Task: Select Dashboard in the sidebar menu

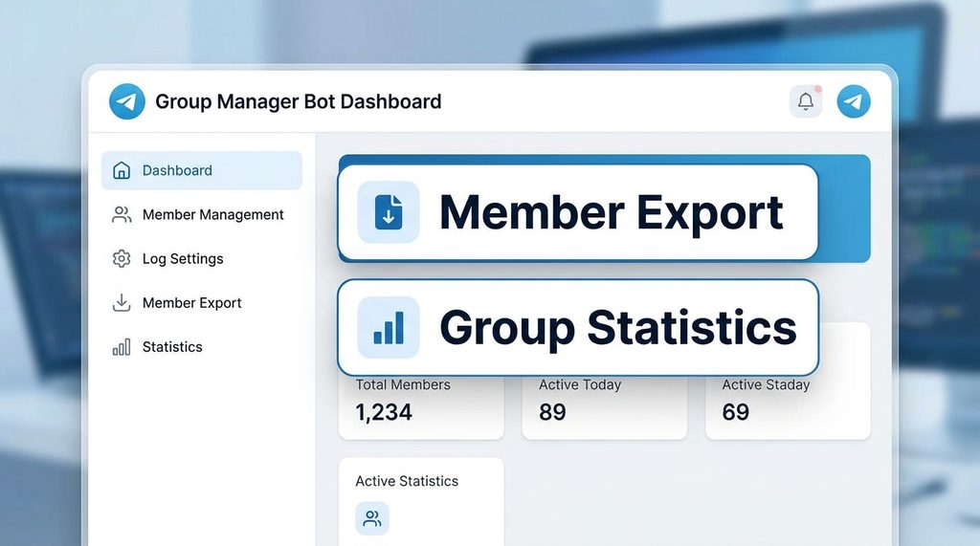Action: point(177,171)
